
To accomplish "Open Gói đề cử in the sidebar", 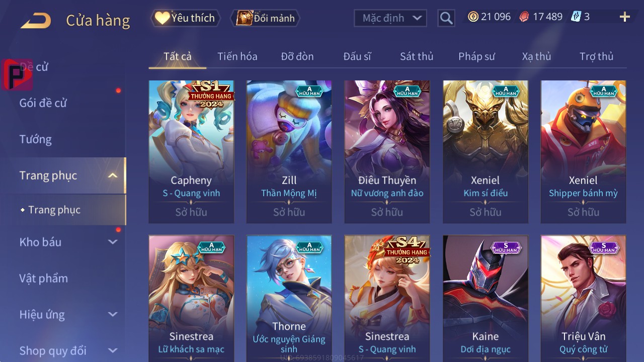I will [x=43, y=103].
